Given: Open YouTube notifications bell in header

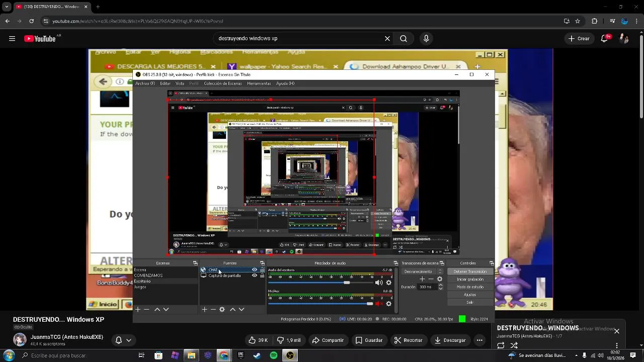Looking at the screenshot, I should click(605, 38).
